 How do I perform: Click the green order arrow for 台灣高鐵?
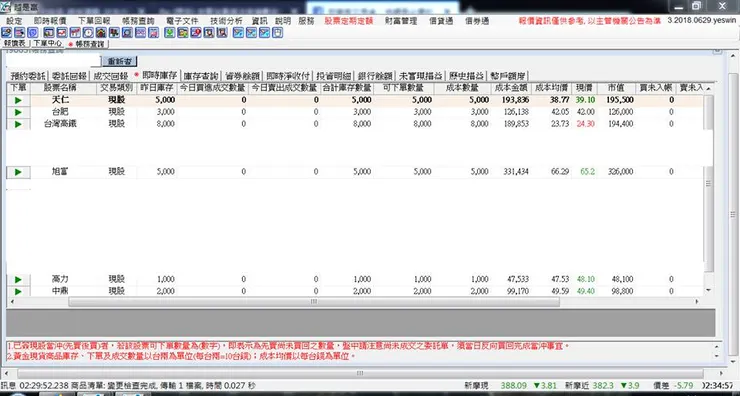pos(18,124)
